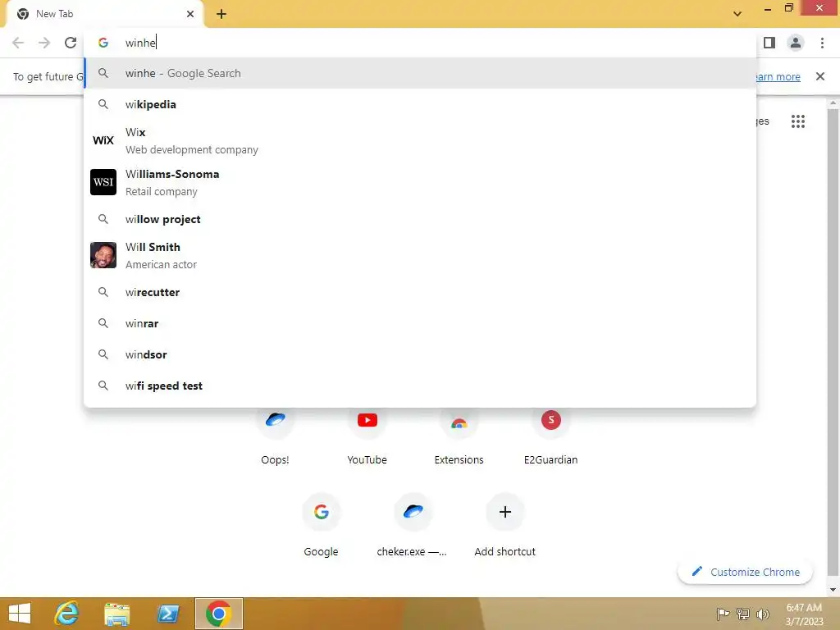Screen dimensions: 840x630
Task: Open PowerShell from taskbar
Action: point(168,614)
